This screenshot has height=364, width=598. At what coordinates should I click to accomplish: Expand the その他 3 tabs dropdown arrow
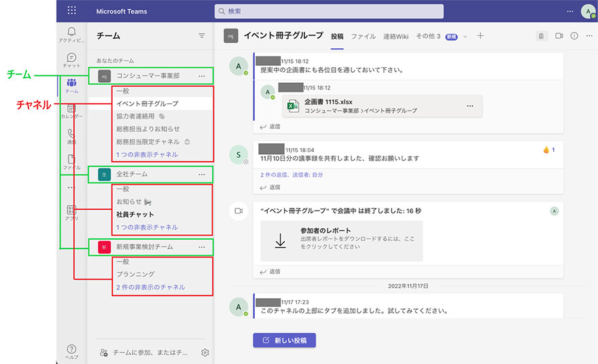click(x=465, y=37)
